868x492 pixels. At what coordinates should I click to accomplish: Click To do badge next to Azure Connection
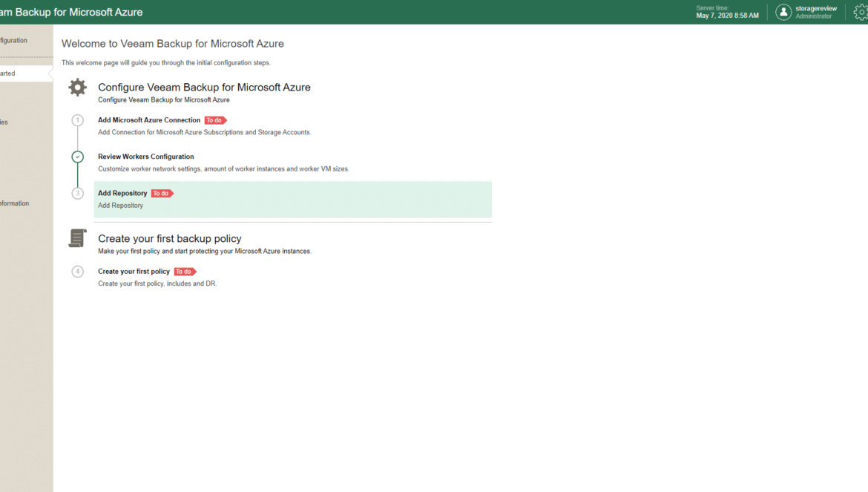click(x=215, y=120)
